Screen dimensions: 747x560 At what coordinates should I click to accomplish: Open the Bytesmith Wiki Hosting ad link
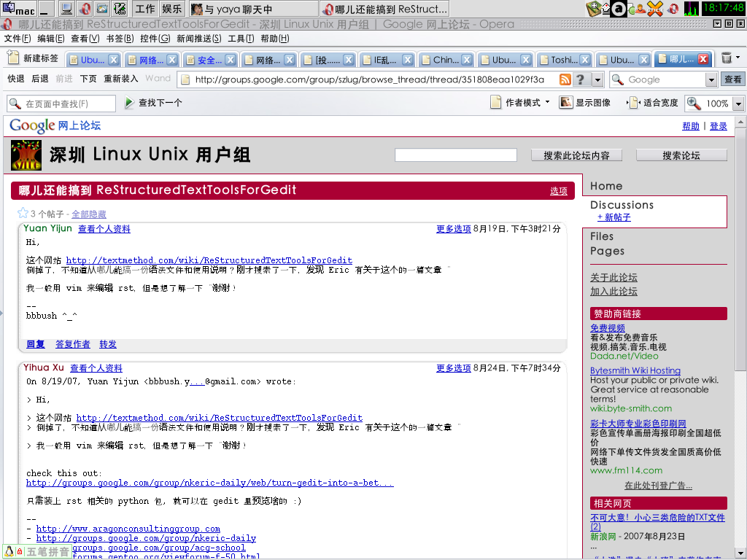tap(635, 370)
